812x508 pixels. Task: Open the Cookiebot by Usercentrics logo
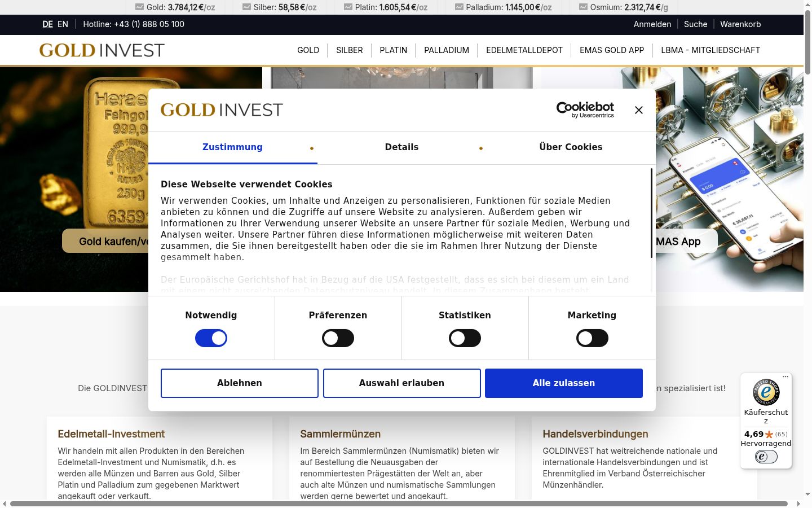pos(585,110)
